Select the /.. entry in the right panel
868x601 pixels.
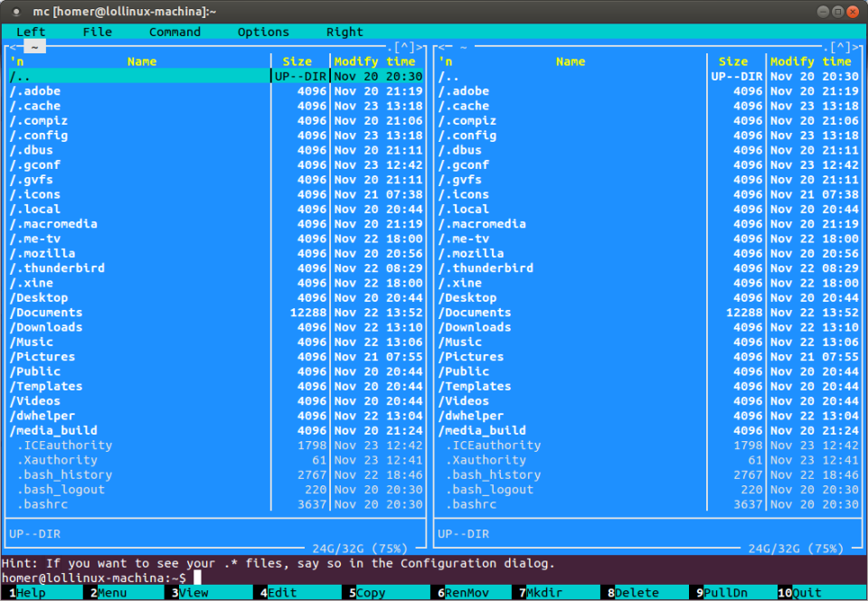click(x=649, y=77)
